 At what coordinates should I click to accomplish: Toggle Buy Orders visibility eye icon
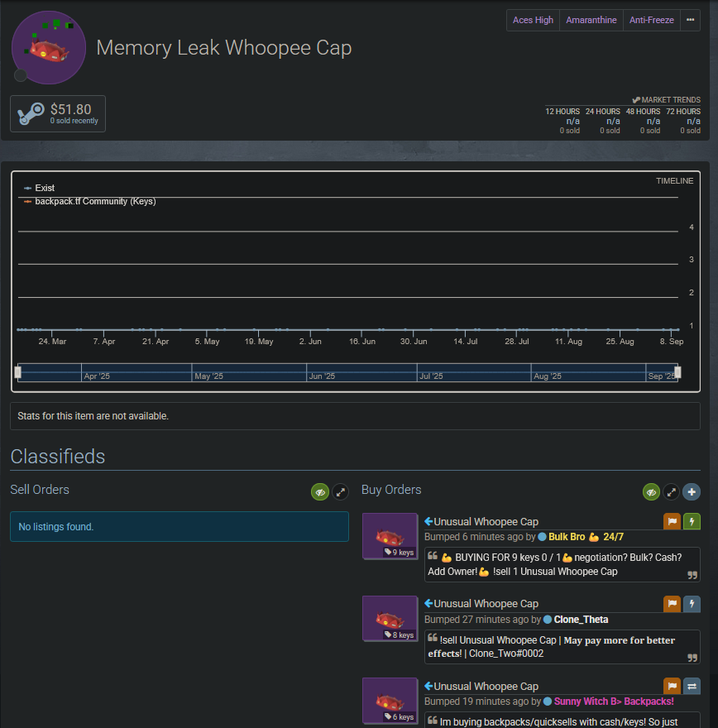pos(652,492)
